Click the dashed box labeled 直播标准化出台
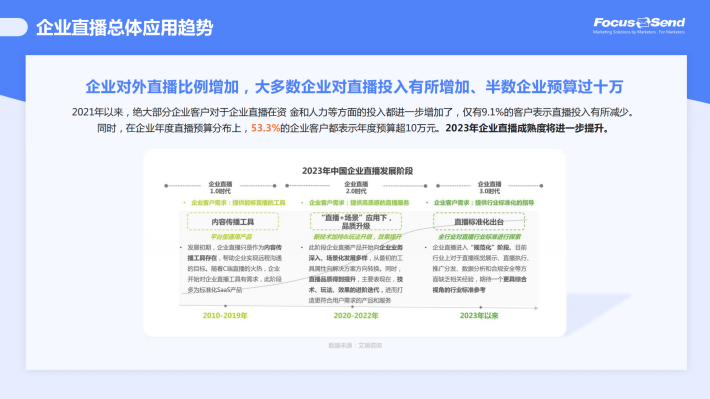This screenshot has height=399, width=710. coord(479,221)
